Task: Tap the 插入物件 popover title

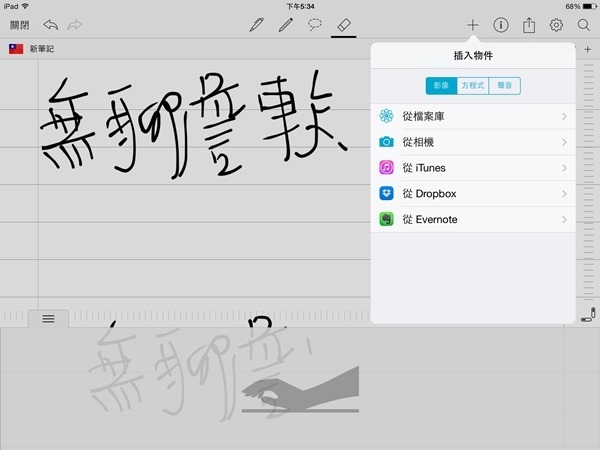Action: pos(473,56)
